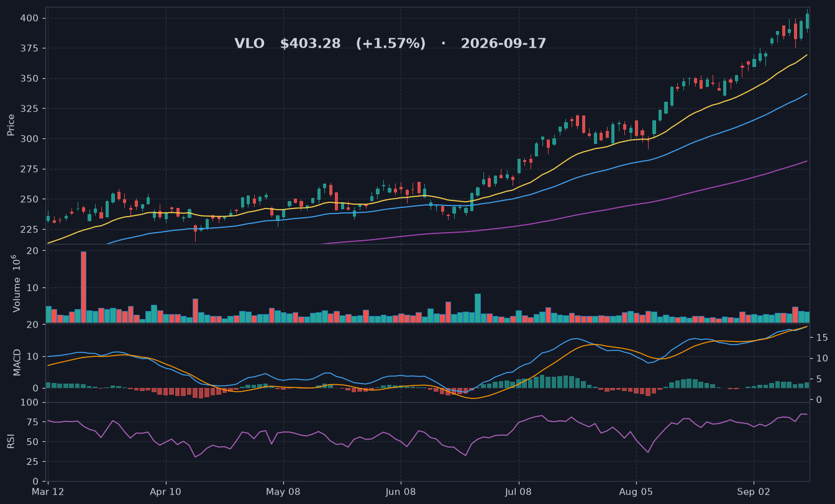
Task: Click the 400 price axis tick
Action: click(x=30, y=18)
